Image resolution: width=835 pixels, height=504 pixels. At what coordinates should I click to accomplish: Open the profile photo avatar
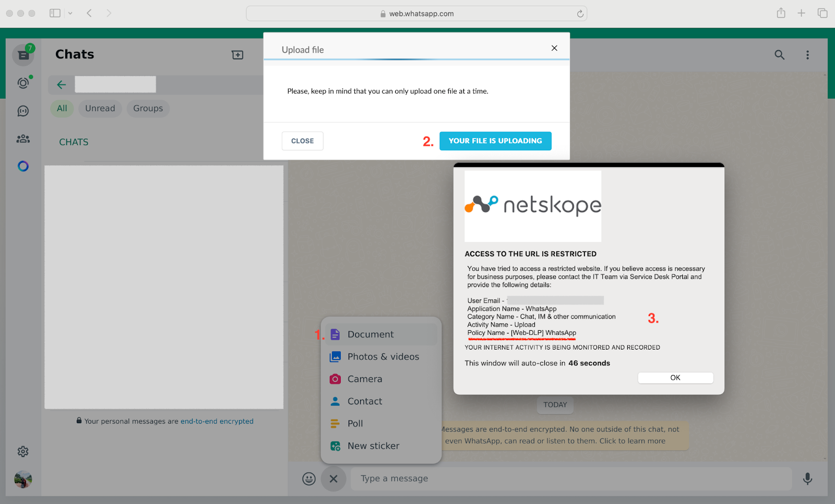pos(23,479)
